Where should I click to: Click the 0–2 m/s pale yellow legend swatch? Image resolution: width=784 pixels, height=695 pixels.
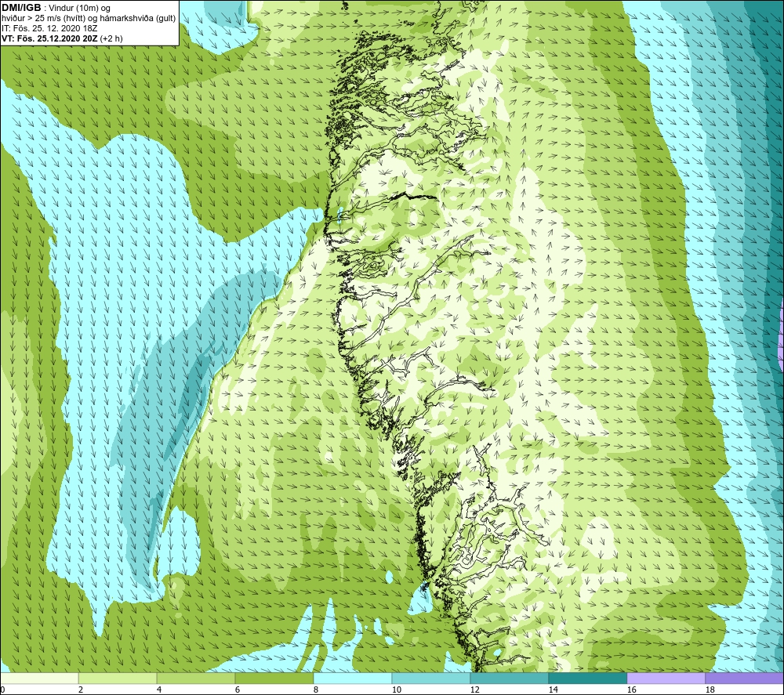pyautogui.click(x=39, y=678)
